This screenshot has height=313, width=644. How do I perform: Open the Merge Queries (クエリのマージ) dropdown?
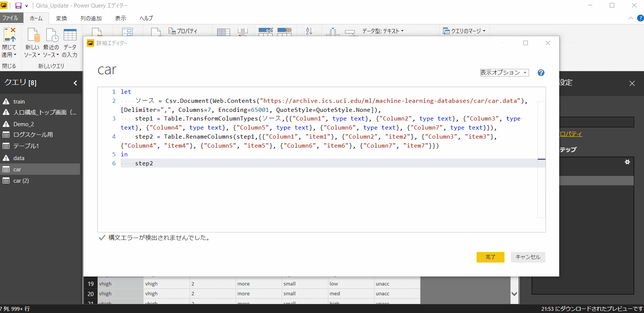pos(464,31)
